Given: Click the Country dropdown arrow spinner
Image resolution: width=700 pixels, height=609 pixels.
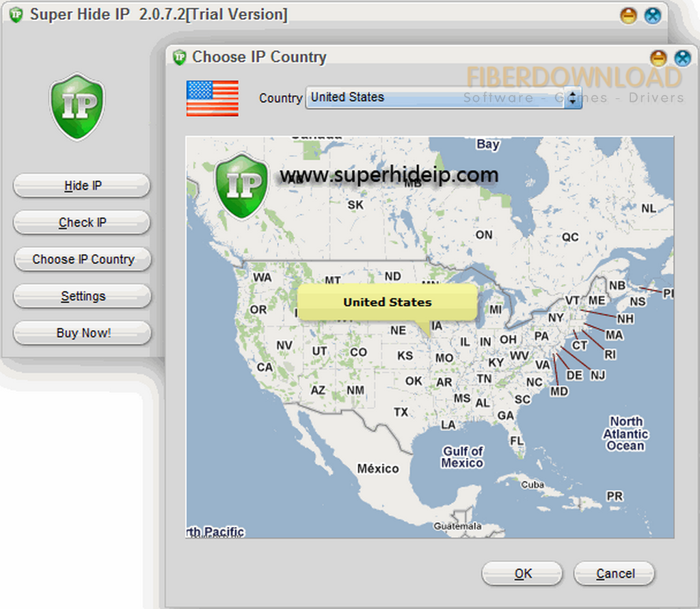Looking at the screenshot, I should [x=572, y=98].
